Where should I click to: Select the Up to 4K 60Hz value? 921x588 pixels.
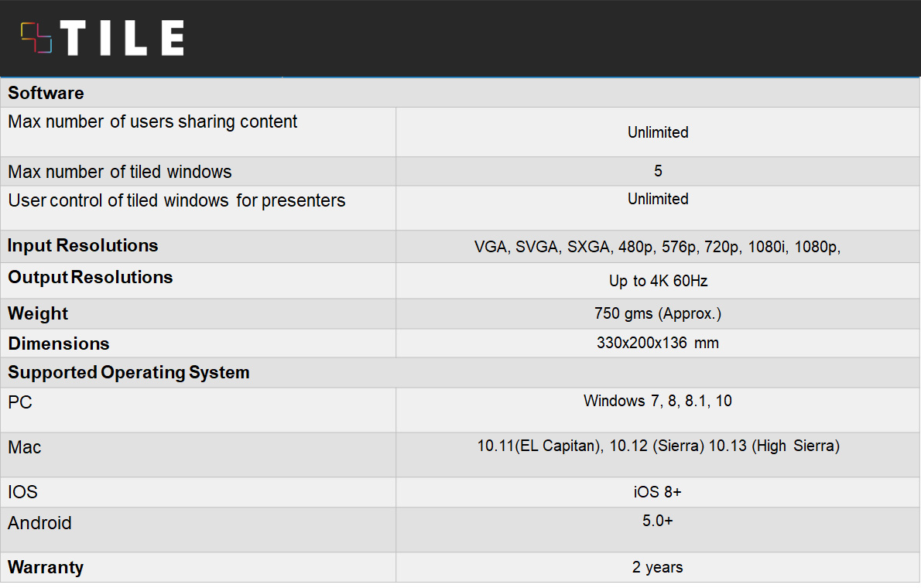[x=658, y=281]
